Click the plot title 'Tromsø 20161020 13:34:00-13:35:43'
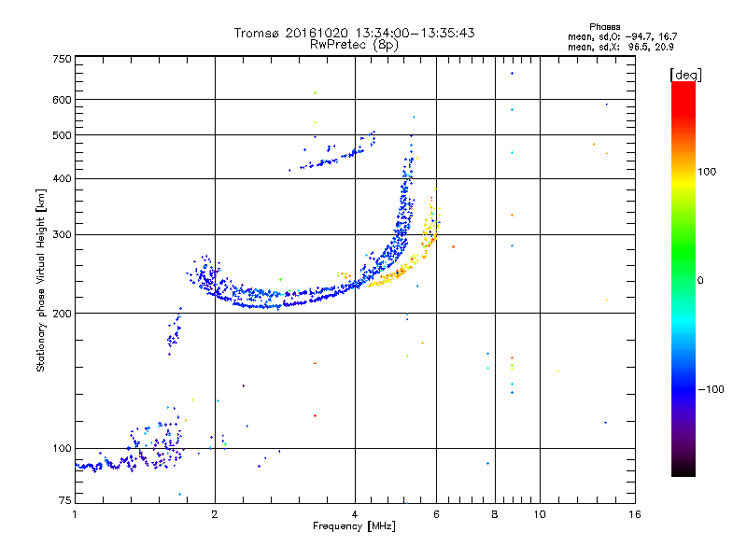 coord(354,33)
